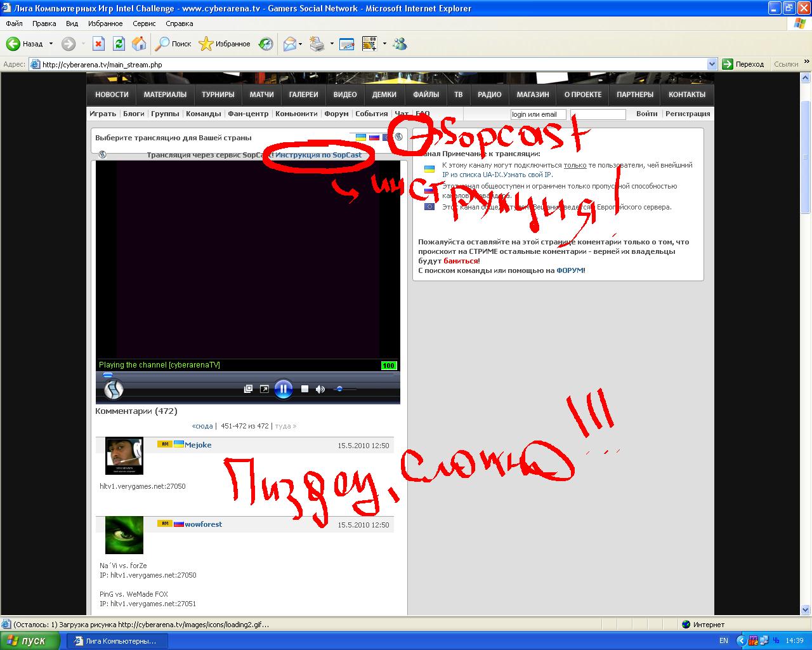812x650 pixels.
Task: Click the Mail envelope toolbar icon
Action: (x=289, y=44)
